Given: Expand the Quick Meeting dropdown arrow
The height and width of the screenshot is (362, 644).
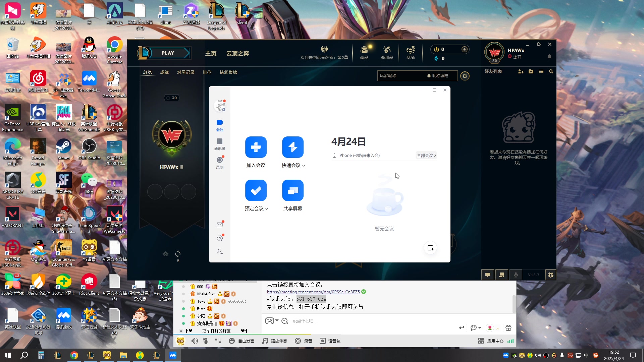Looking at the screenshot, I should (x=304, y=166).
